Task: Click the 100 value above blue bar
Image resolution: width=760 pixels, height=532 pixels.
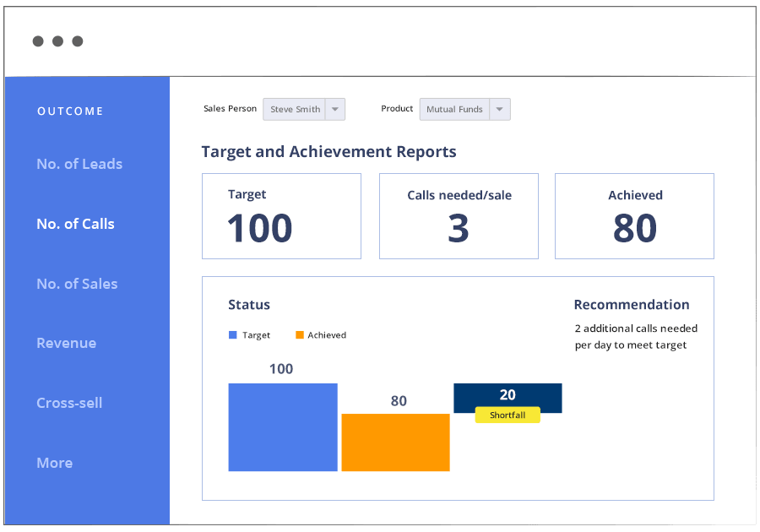Action: [281, 369]
